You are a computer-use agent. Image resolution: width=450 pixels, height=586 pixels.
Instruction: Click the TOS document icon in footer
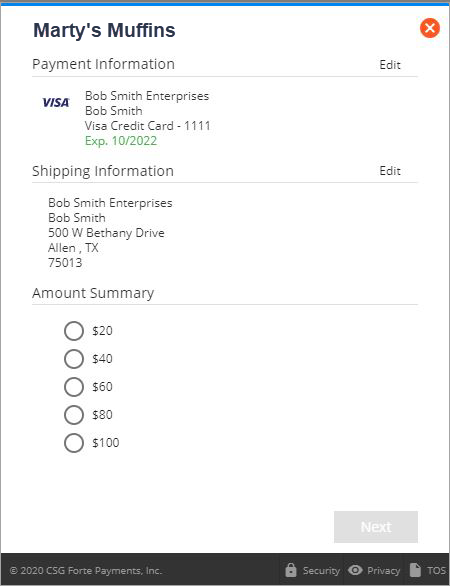point(415,570)
